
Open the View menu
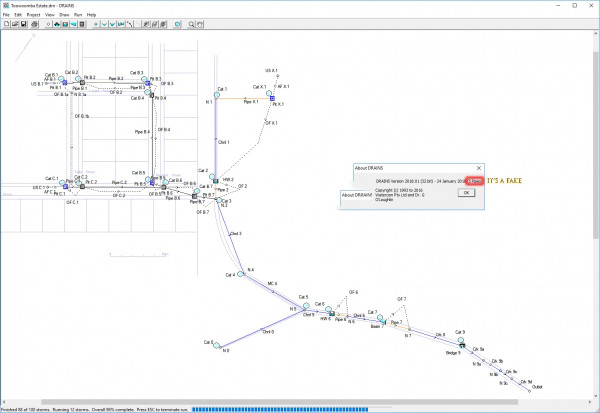point(50,15)
